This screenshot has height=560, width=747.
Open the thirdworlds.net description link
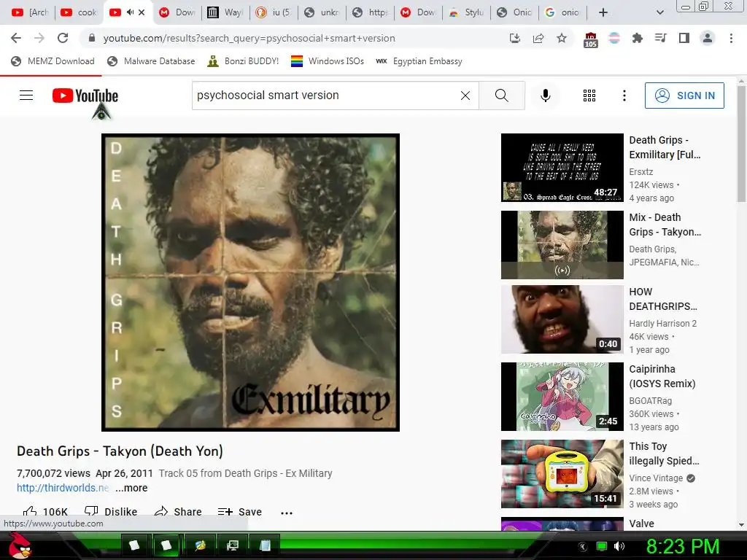pyautogui.click(x=63, y=488)
